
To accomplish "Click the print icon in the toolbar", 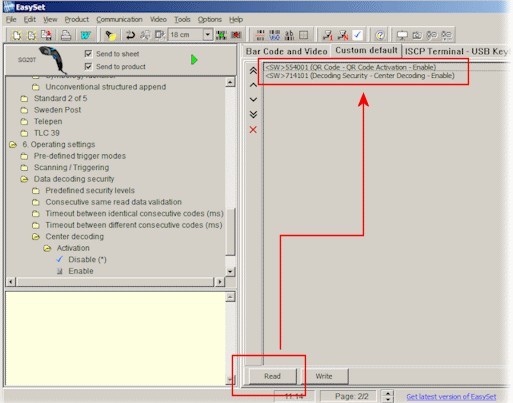I will (66, 35).
